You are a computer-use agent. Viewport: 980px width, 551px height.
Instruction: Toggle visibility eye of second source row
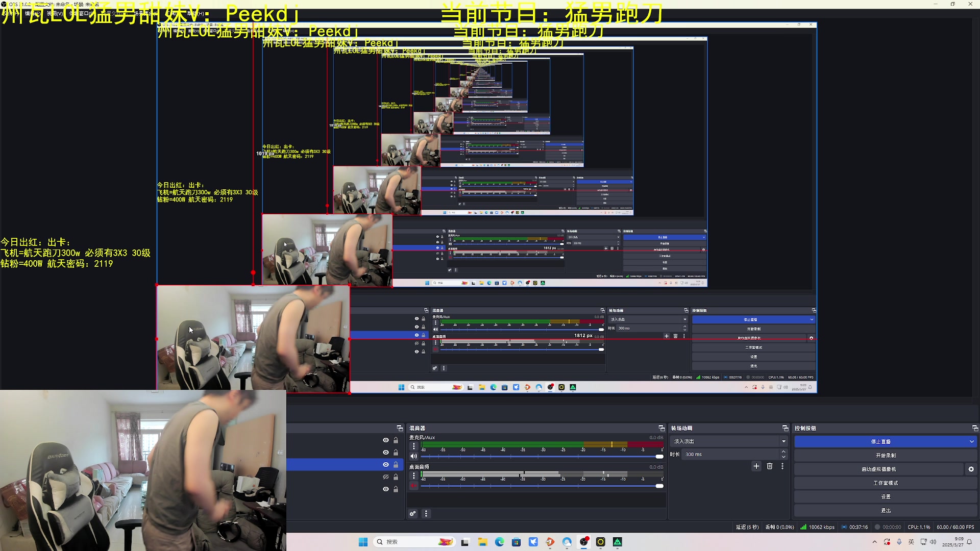tap(386, 453)
